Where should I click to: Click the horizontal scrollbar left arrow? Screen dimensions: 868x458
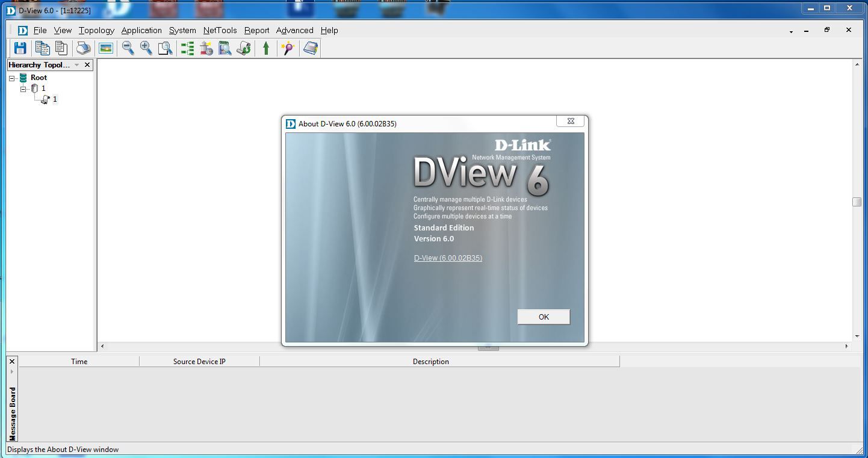pos(102,346)
